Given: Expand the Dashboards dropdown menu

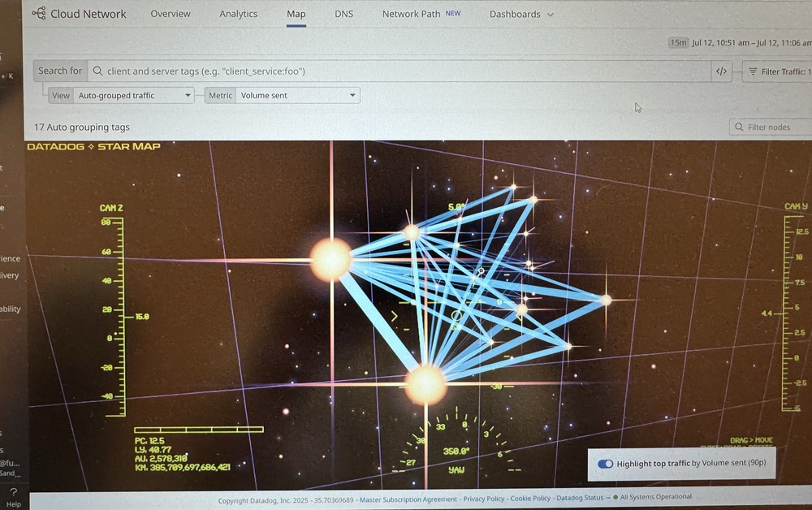Looking at the screenshot, I should click(521, 15).
